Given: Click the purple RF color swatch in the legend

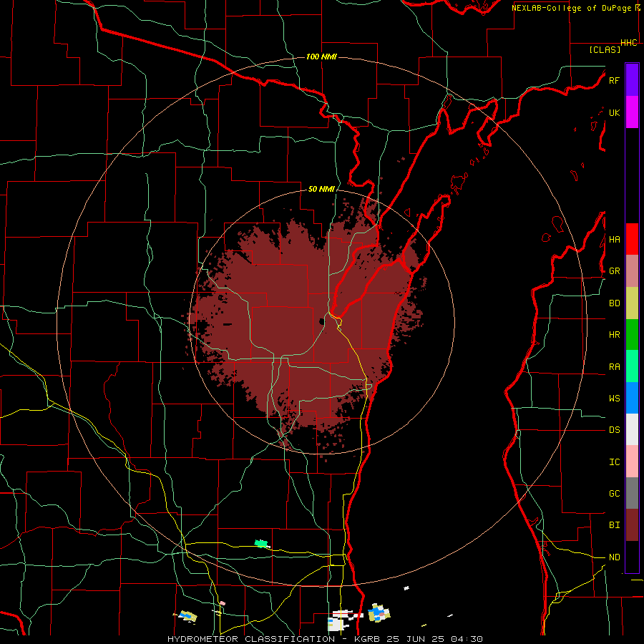Looking at the screenshot, I should point(632,80).
